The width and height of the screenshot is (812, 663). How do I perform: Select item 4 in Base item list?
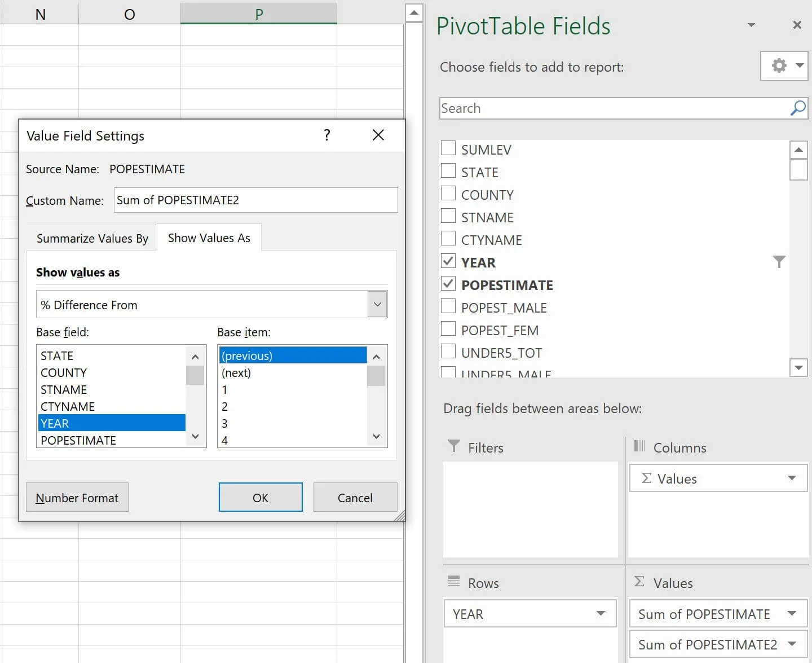point(293,440)
